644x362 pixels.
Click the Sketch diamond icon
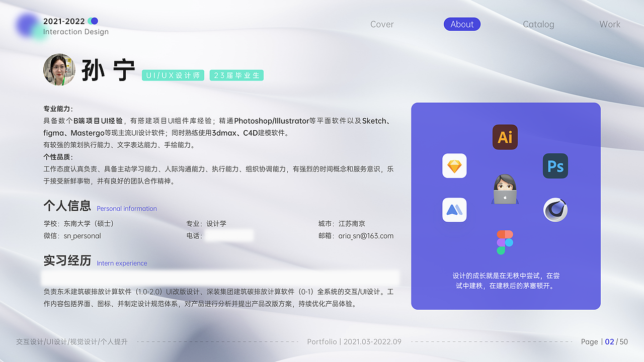coord(454,166)
